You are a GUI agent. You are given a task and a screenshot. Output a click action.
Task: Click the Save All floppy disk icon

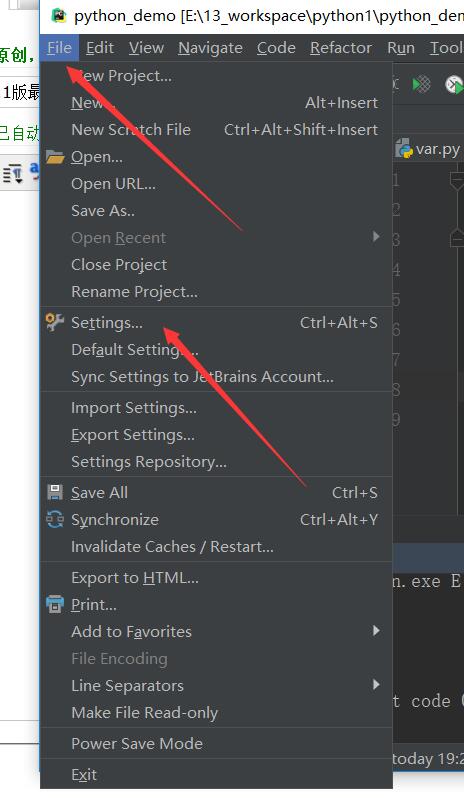(x=55, y=492)
